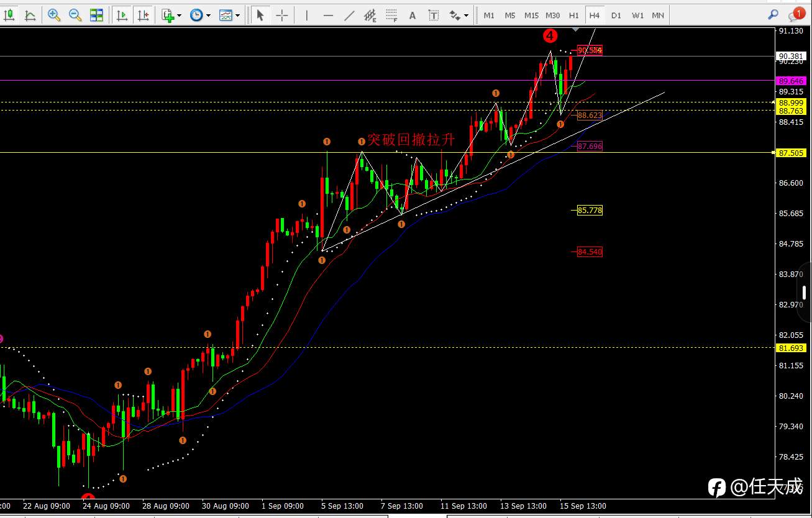Expand the templates dropdown arrow
This screenshot has height=518, width=812.
[237, 16]
